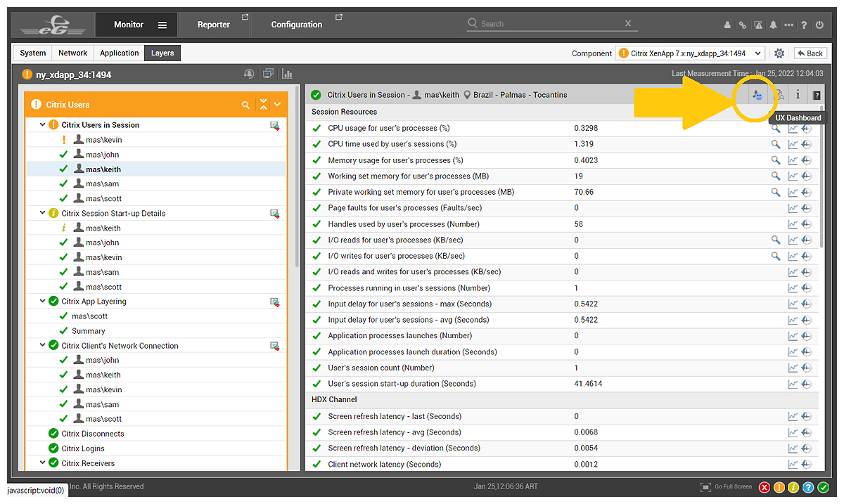Click the monitors icon beside ny_xdapp_34:1494

tap(268, 74)
